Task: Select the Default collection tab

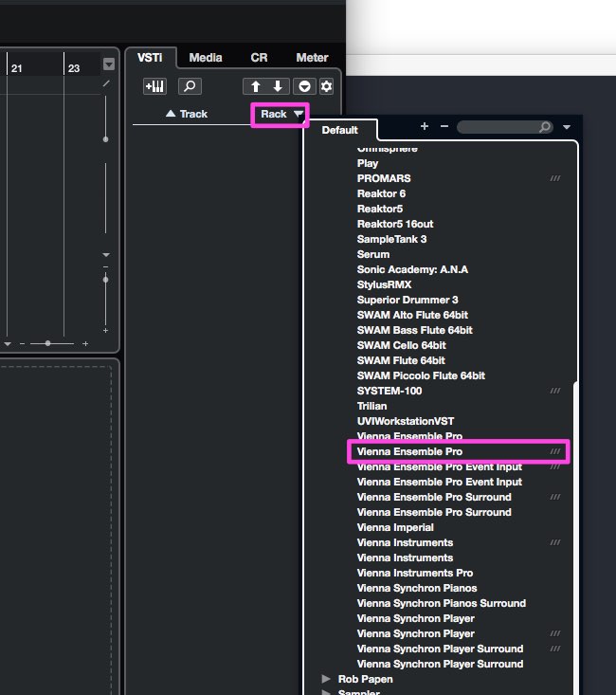Action: (x=340, y=130)
